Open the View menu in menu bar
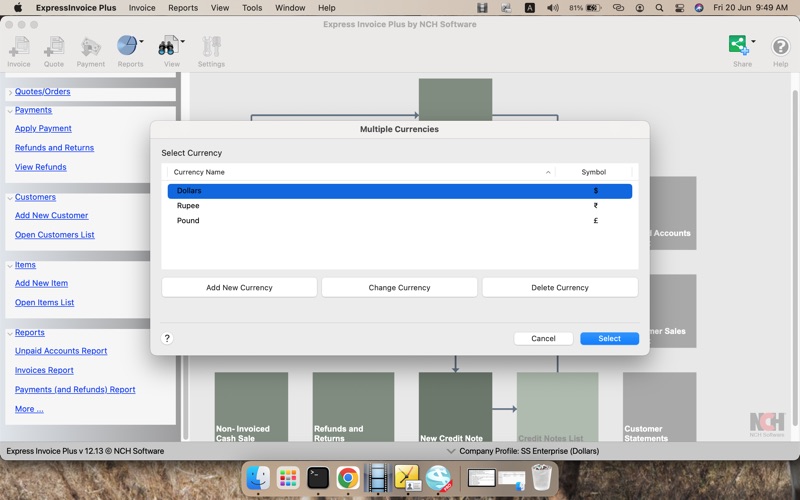Screen dimensions: 800x500 click(220, 8)
